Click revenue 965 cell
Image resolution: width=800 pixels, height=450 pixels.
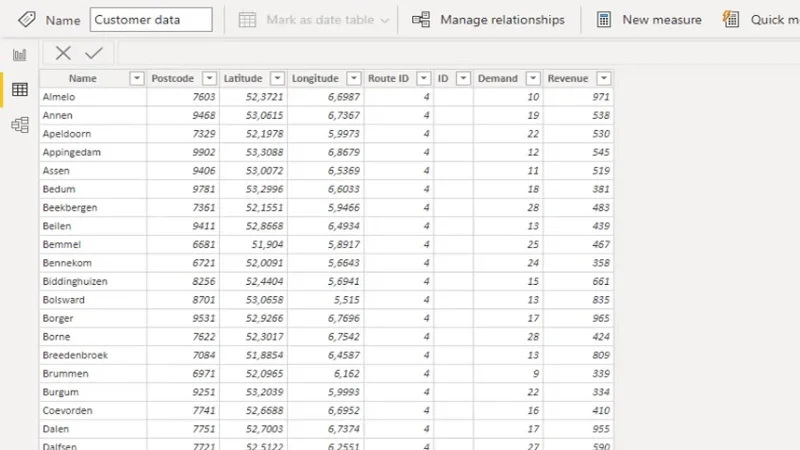[578, 318]
